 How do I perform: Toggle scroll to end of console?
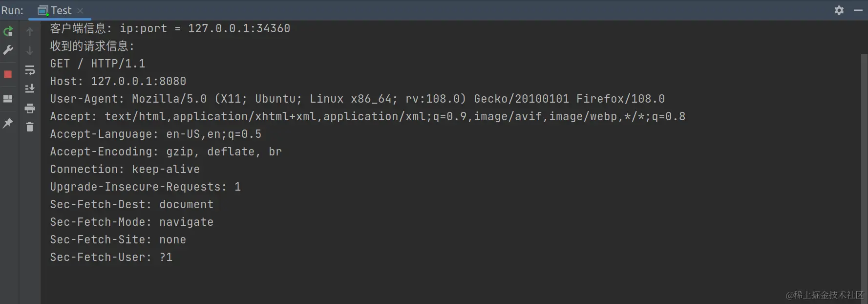pos(30,88)
